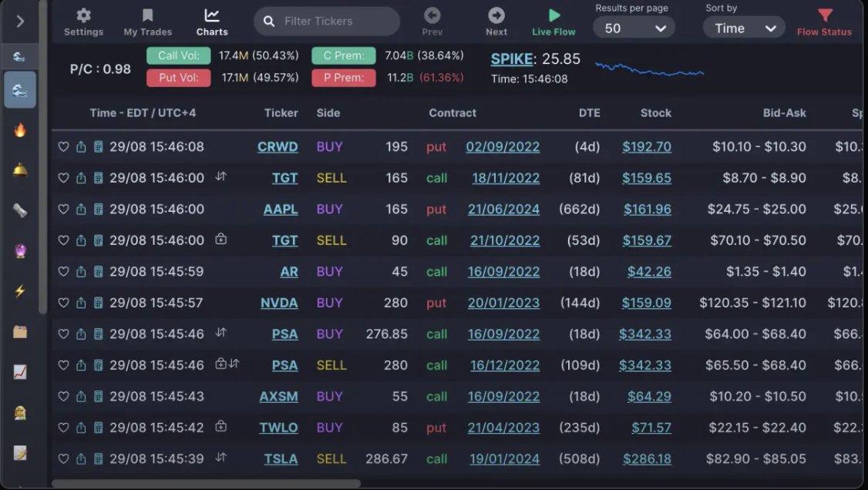Open Flow Status filter

(x=824, y=22)
